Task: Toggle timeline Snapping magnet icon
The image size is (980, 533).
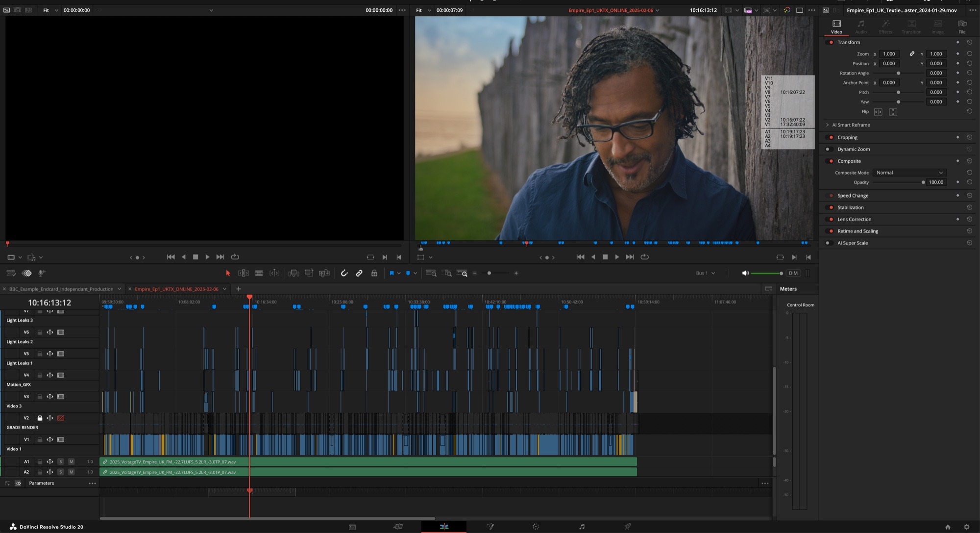Action: 344,273
